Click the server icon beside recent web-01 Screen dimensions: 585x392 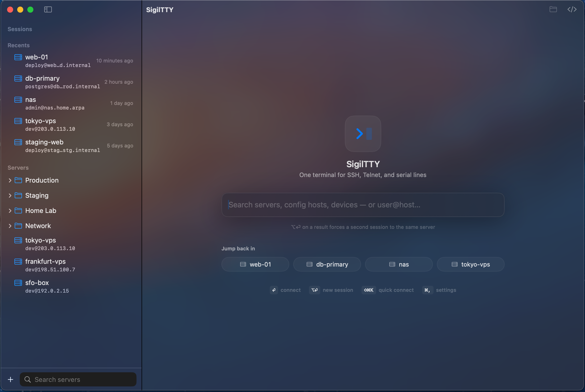coord(18,57)
